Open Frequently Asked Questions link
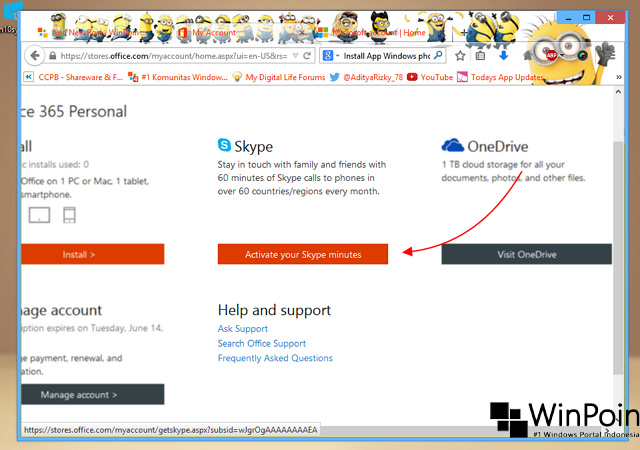 (275, 358)
